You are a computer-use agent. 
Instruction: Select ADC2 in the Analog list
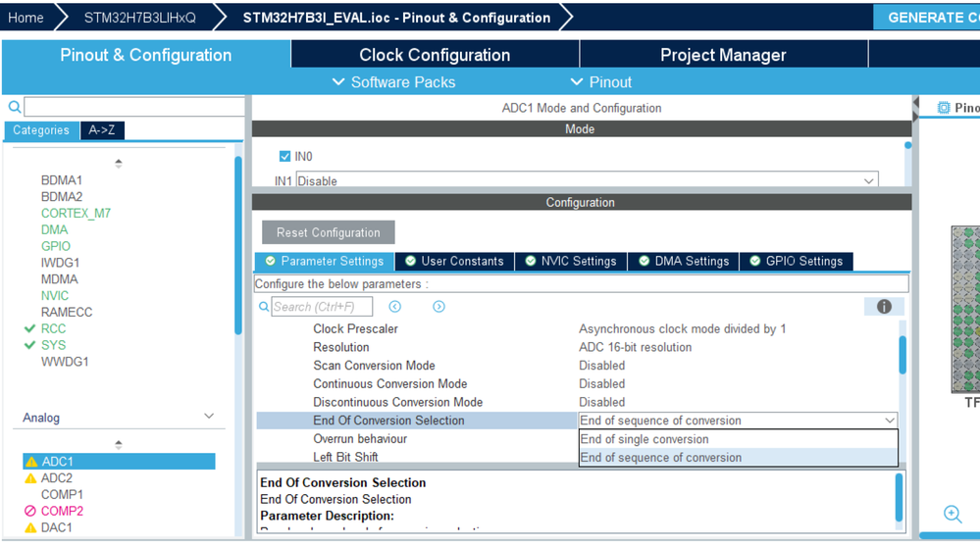click(57, 478)
